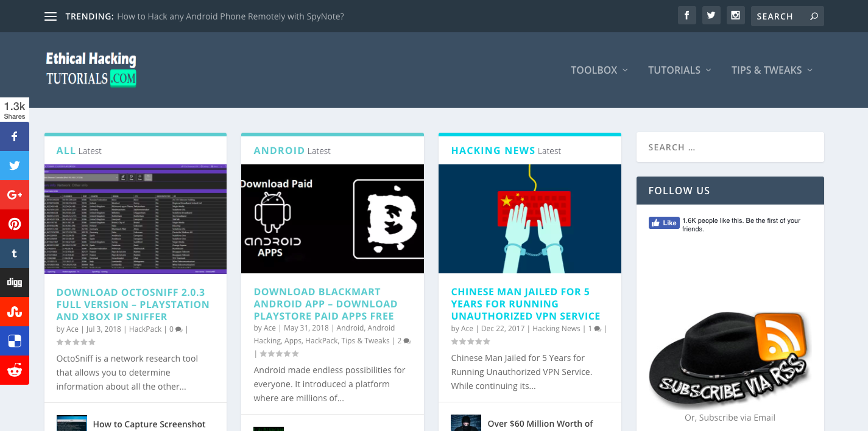Viewport: 868px width, 431px height.
Task: Rate Chinese Man Jailed post with stars
Action: coord(471,342)
